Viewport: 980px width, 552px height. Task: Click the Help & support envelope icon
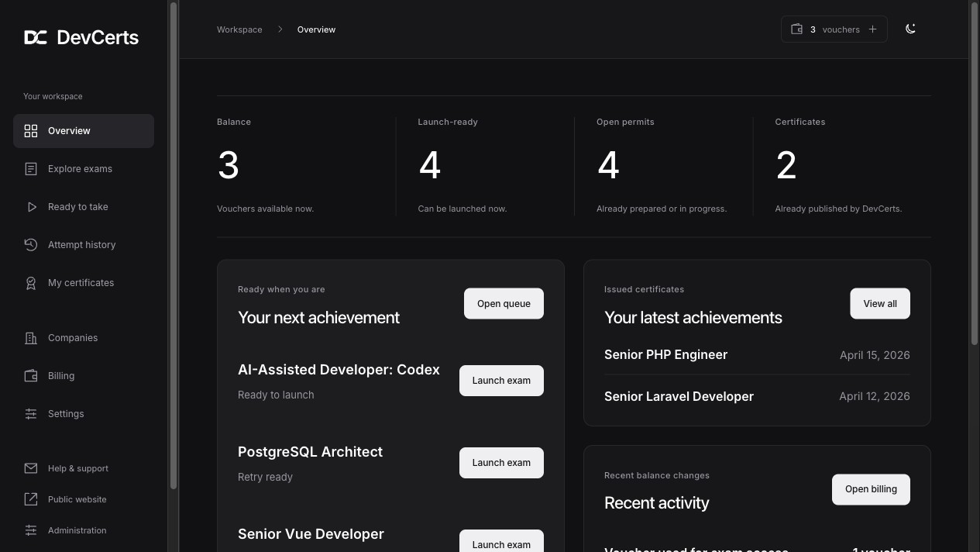coord(31,468)
